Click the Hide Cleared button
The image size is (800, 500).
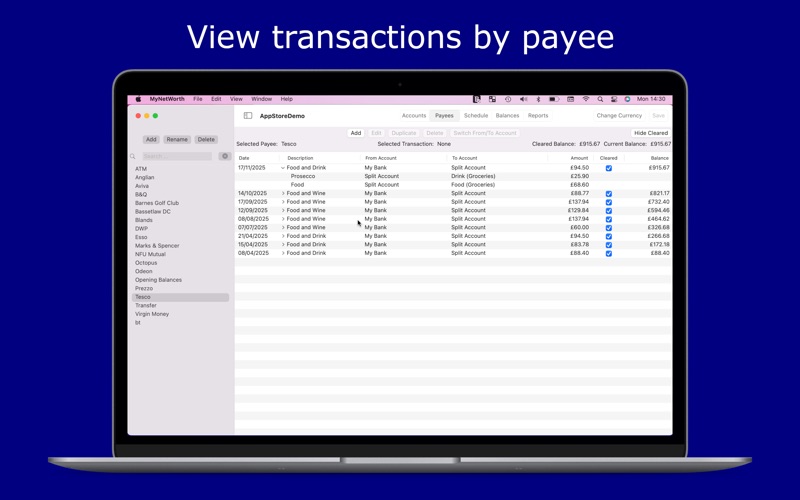651,133
